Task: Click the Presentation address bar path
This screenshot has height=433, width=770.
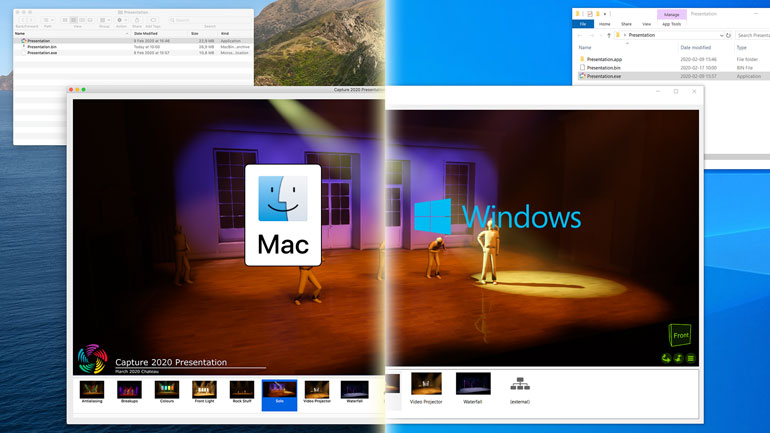Action: [x=642, y=35]
